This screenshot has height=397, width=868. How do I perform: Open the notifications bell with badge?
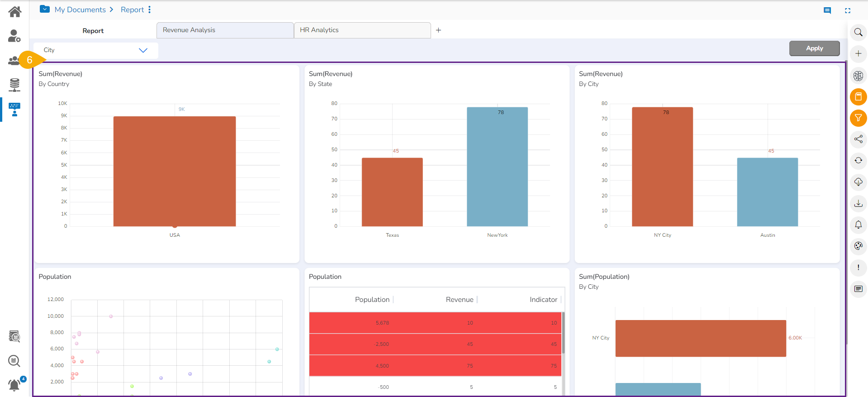(15, 385)
